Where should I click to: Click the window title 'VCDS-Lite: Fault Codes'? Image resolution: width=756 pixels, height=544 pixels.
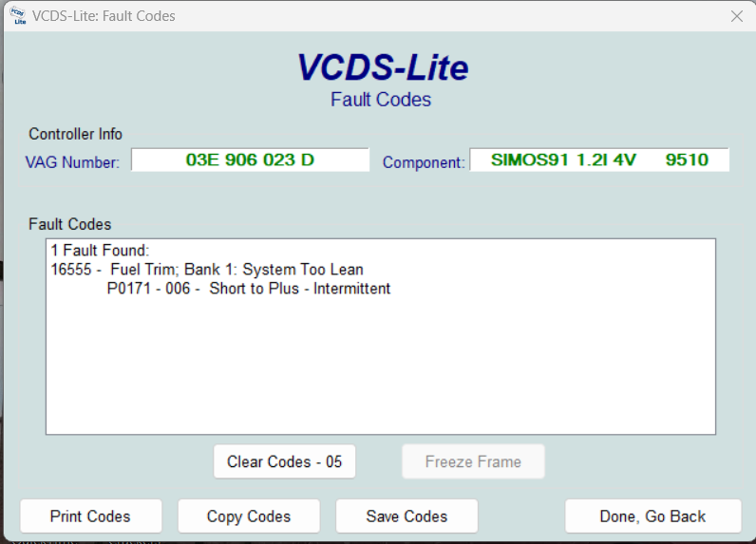(x=104, y=16)
